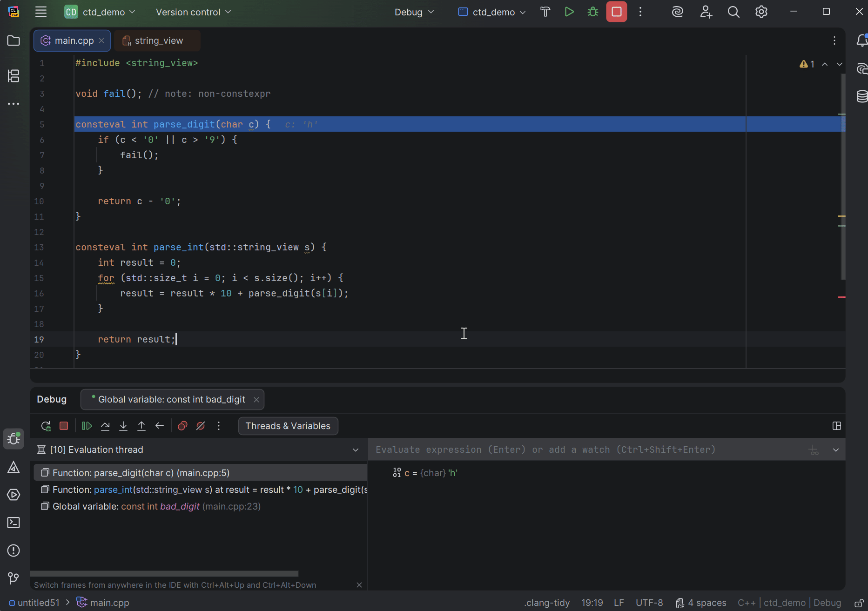Stop the running debug session

coord(64,426)
